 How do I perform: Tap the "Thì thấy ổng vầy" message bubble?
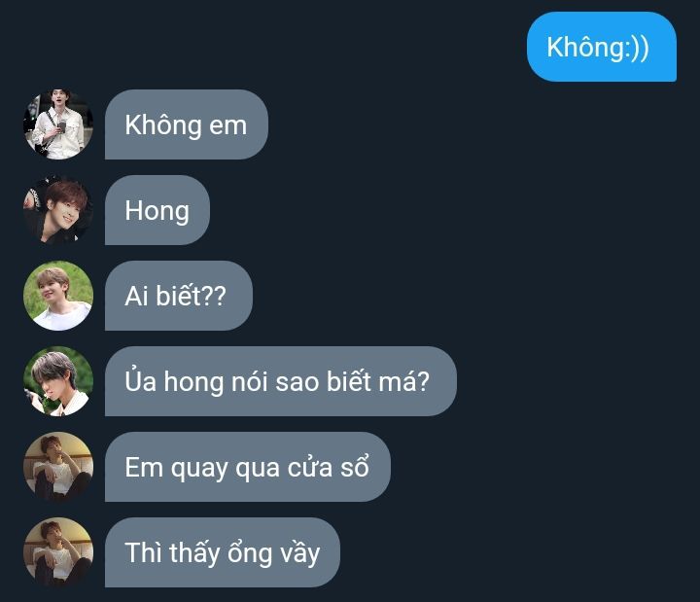point(223,552)
